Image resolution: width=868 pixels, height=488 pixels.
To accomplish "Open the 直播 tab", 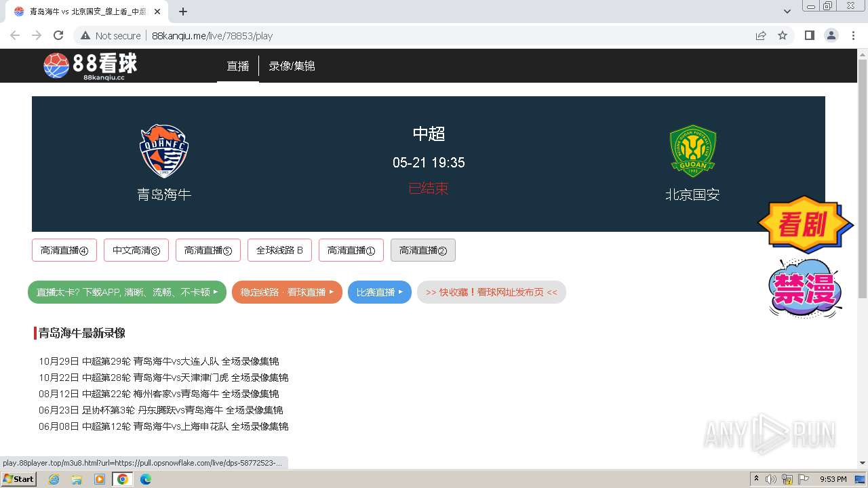I will point(238,66).
